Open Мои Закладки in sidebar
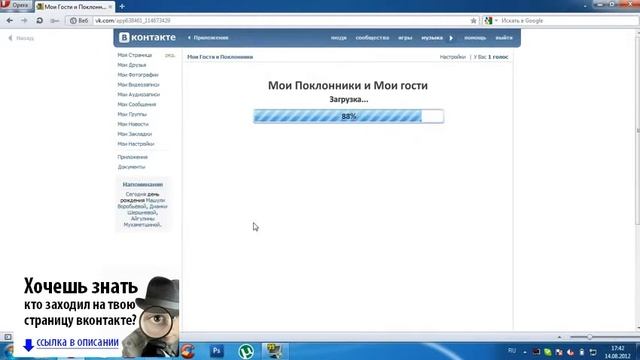This screenshot has height=360, width=640. (x=135, y=134)
